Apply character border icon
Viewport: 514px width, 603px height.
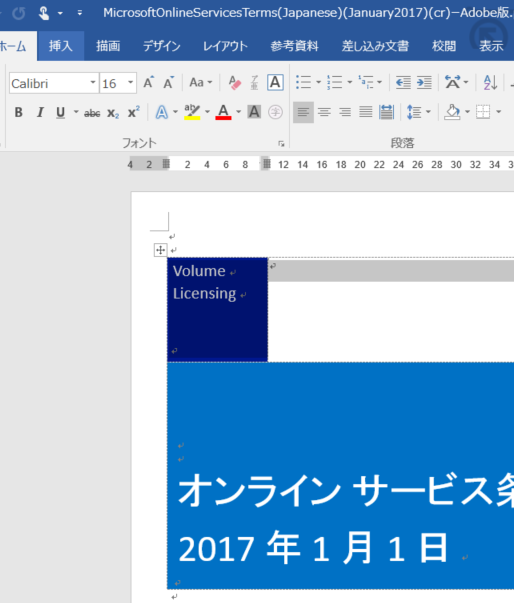275,82
